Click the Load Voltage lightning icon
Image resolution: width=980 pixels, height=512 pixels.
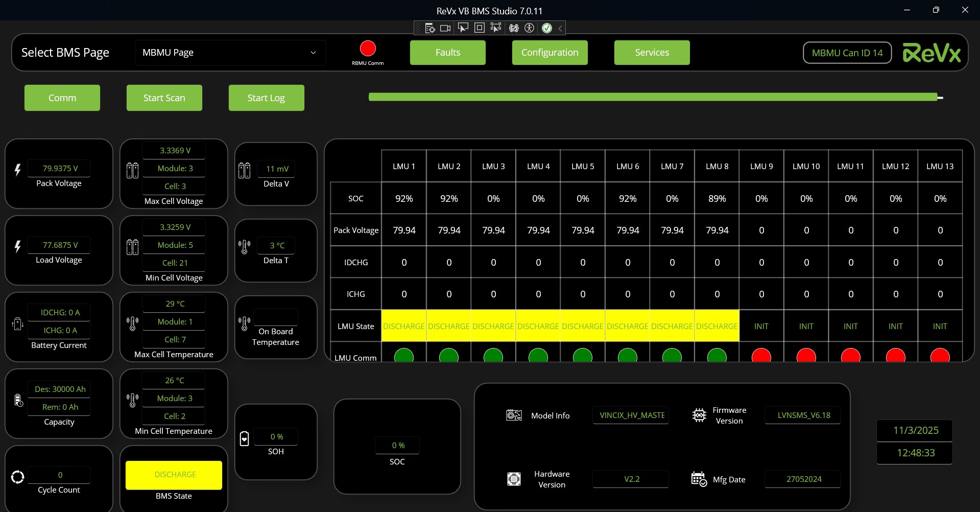pyautogui.click(x=17, y=247)
